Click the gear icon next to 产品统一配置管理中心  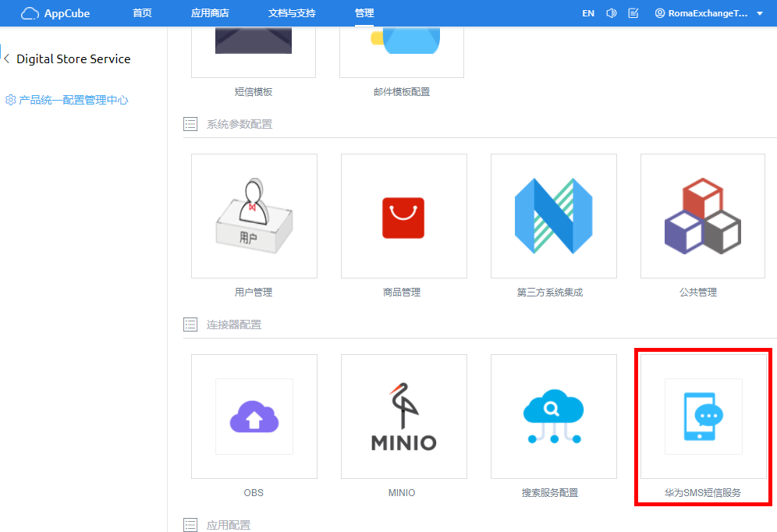click(10, 100)
